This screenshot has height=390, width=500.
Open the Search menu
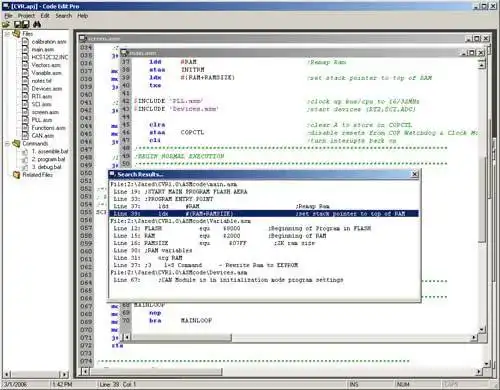(64, 16)
